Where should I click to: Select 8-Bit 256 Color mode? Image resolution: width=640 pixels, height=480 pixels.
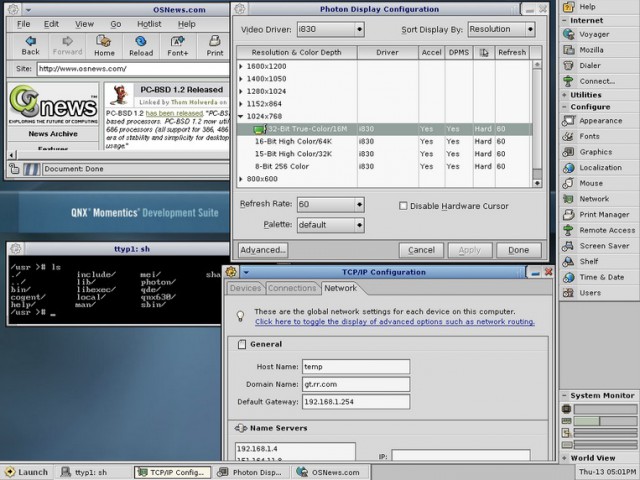(x=384, y=167)
